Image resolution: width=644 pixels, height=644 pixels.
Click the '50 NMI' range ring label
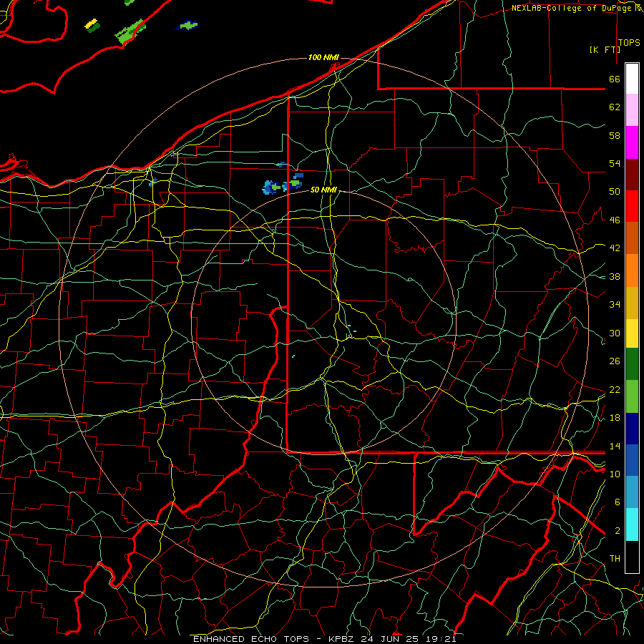(x=323, y=190)
